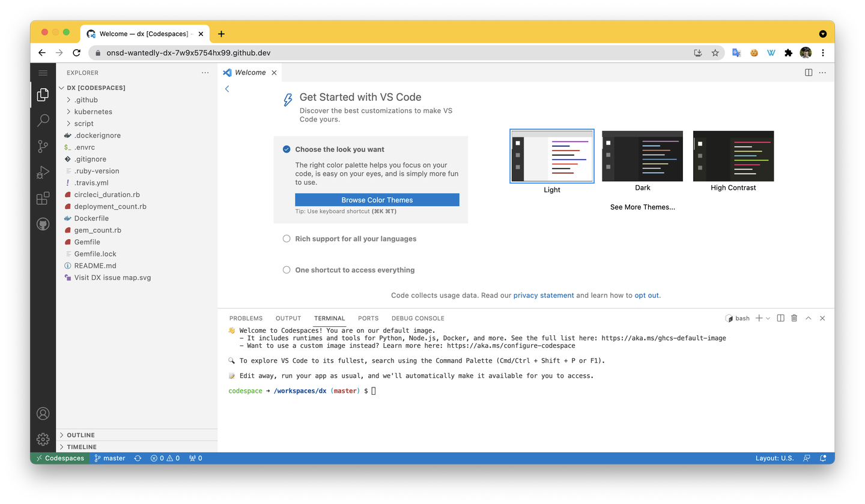Open the Search view in activity bar
This screenshot has width=865, height=504.
[43, 120]
